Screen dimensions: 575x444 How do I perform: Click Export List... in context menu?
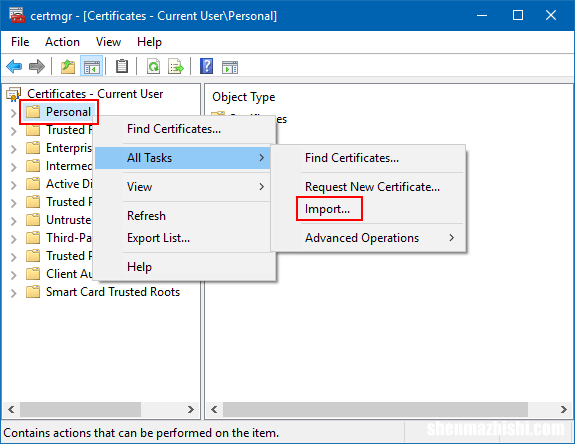pyautogui.click(x=158, y=238)
